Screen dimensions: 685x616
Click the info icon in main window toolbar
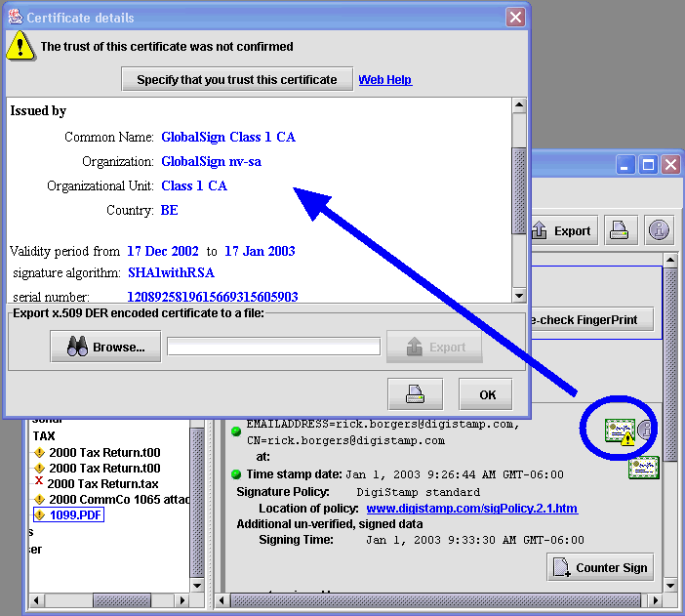(x=659, y=230)
